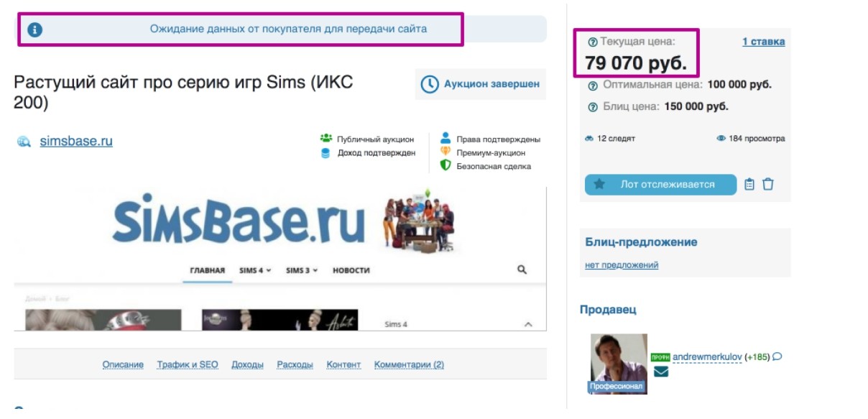Image resolution: width=868 pixels, height=419 pixels.
Task: Click the binoculars icon beside 12 следят
Action: point(589,139)
